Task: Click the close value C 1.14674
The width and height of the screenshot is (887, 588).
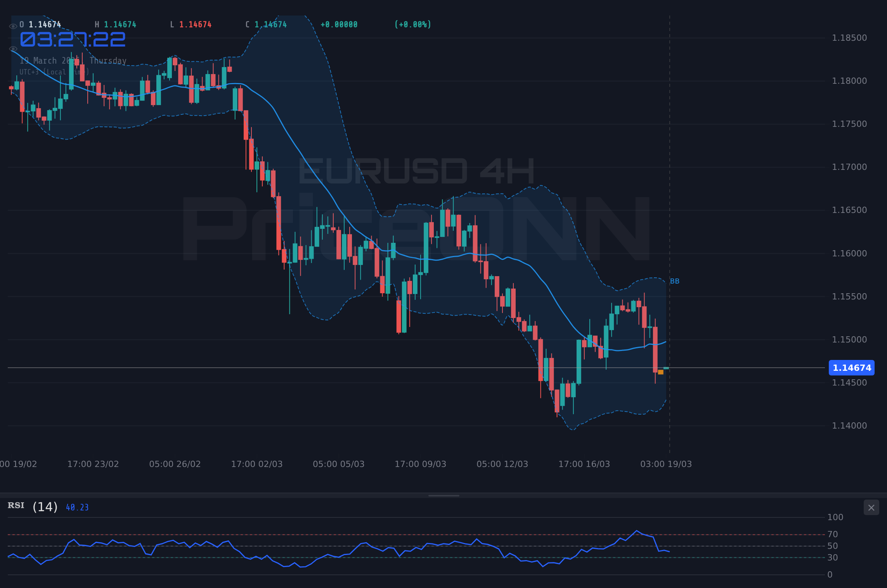Action: point(265,24)
